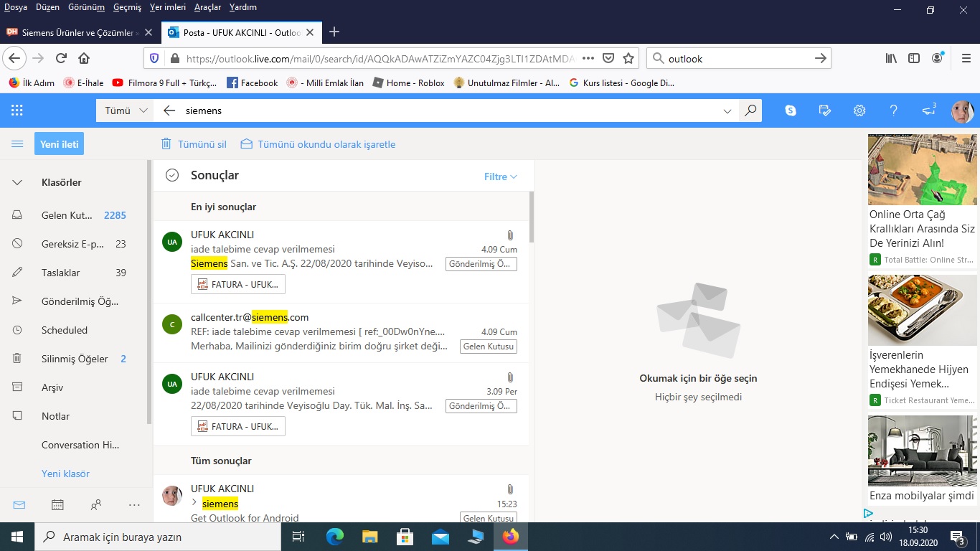This screenshot has width=980, height=551.
Task: Open Gereksiz E-posta folder
Action: [x=75, y=244]
